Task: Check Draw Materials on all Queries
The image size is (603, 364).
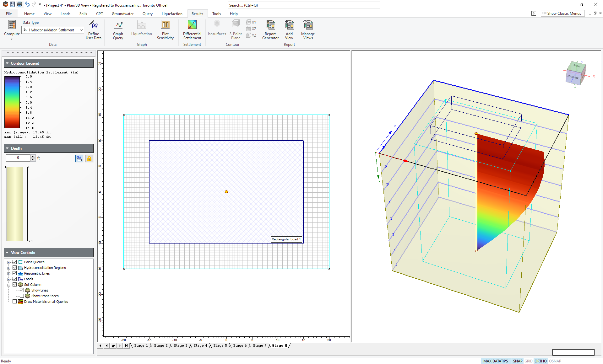Action: click(14, 302)
